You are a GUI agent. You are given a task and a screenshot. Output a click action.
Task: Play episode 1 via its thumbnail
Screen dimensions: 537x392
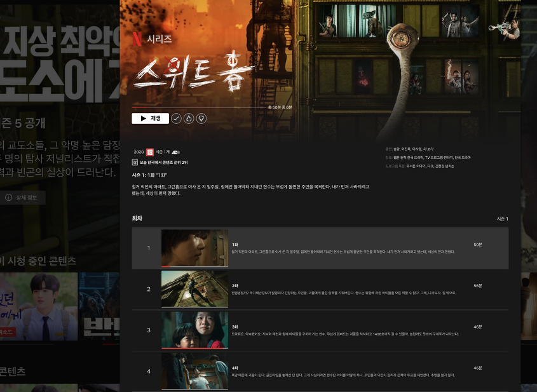click(194, 248)
